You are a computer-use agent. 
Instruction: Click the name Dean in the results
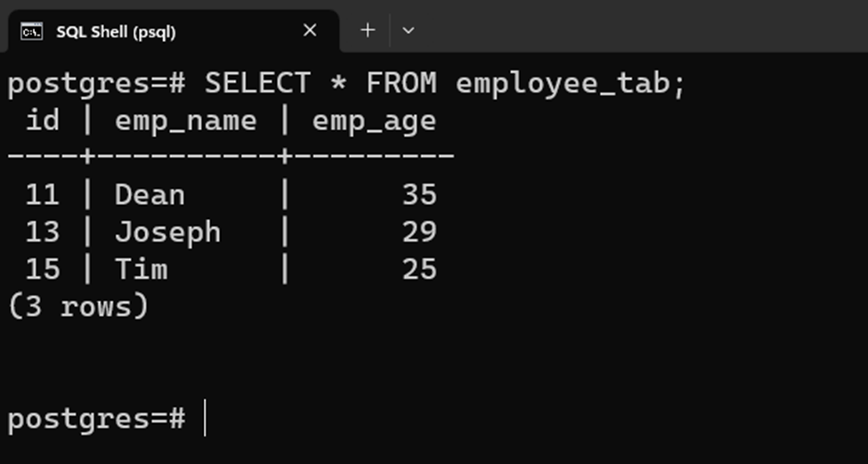coord(150,195)
